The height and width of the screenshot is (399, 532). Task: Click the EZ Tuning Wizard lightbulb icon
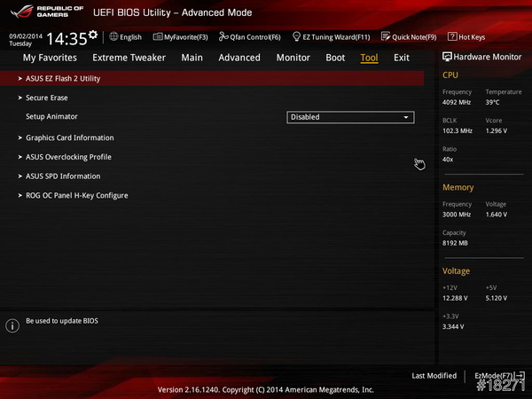coord(296,36)
